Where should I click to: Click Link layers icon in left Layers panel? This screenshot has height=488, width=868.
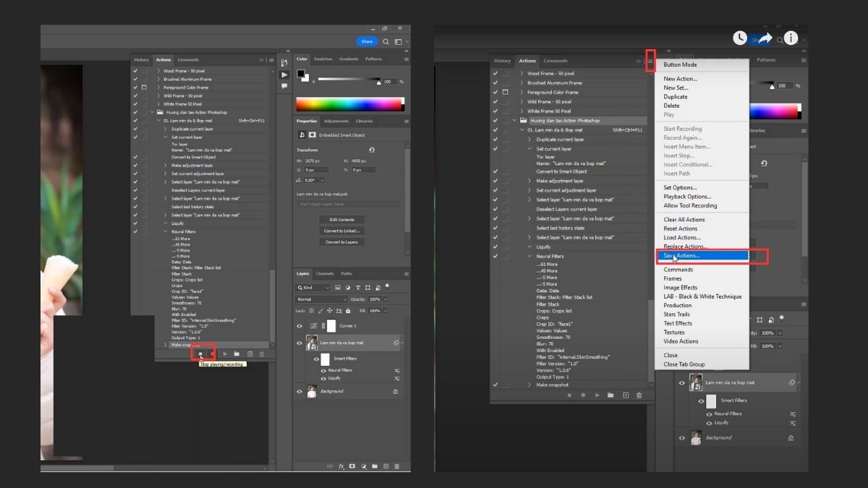[x=331, y=466]
